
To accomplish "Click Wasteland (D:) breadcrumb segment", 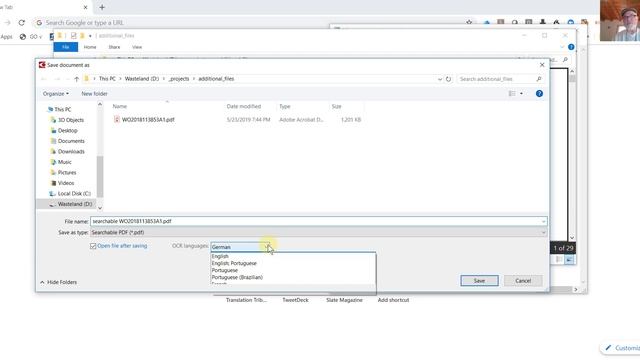I will pos(142,79).
